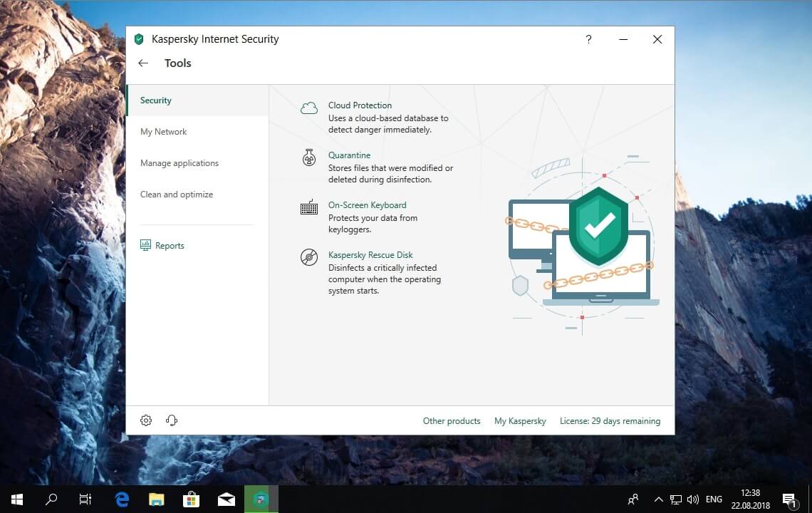Click the green shield checkmark illustration
Image resolution: width=812 pixels, height=513 pixels.
(598, 226)
